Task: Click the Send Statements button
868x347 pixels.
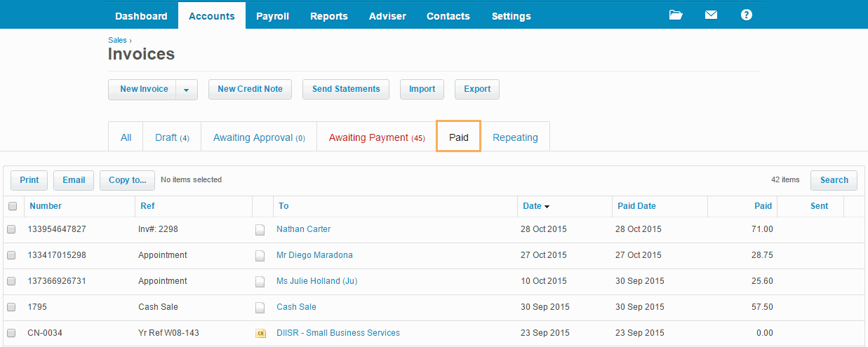Action: 346,89
